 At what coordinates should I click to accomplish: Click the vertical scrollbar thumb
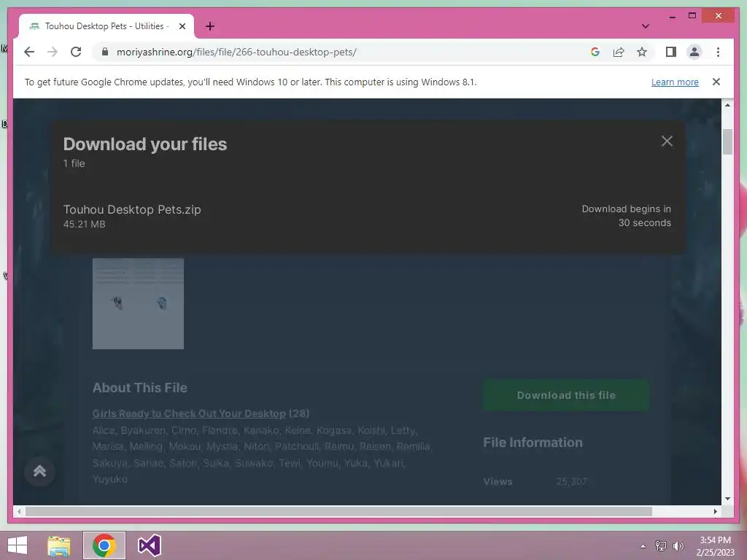727,142
